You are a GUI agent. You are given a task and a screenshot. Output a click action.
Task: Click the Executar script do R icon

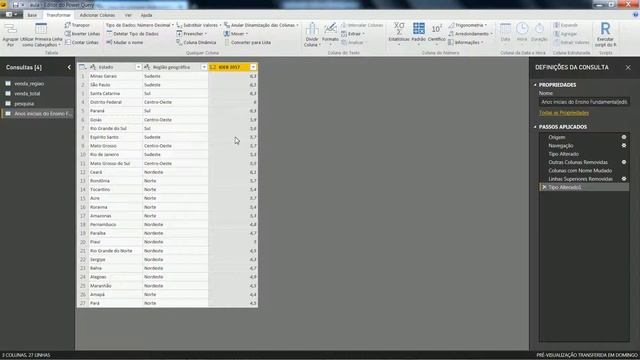pos(605,29)
